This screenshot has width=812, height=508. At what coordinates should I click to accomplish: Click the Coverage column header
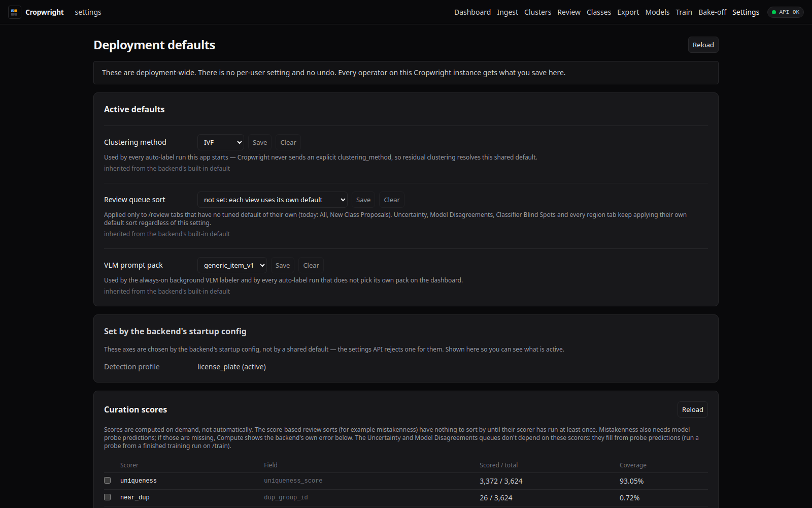[x=633, y=465]
